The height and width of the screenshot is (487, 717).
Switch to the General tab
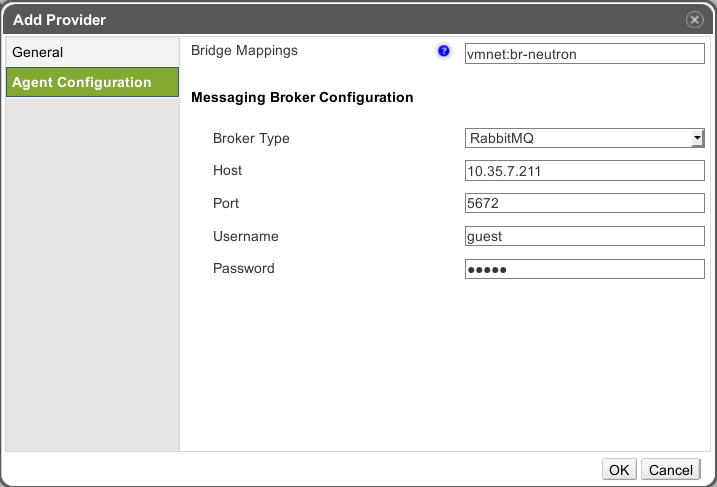click(x=38, y=52)
